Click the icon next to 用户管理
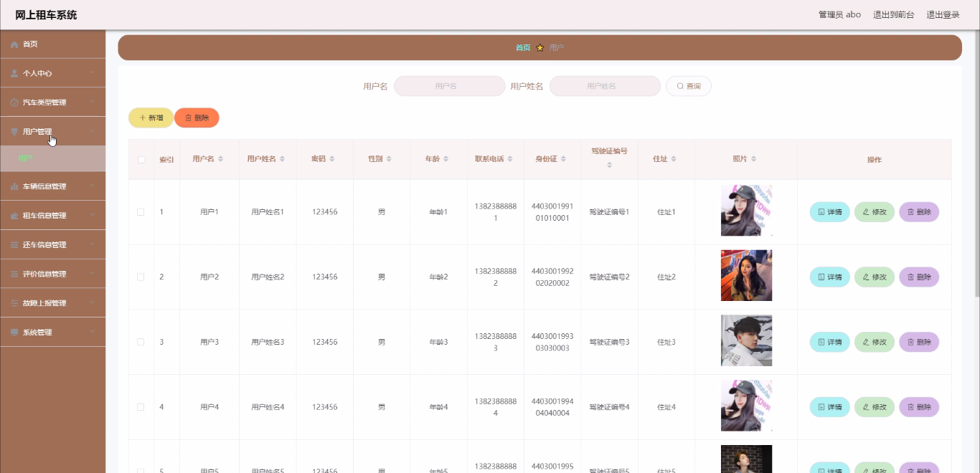This screenshot has width=980, height=473. 14,132
